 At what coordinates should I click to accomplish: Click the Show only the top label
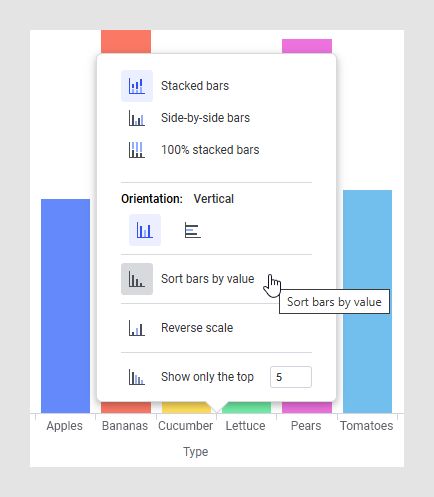207,377
